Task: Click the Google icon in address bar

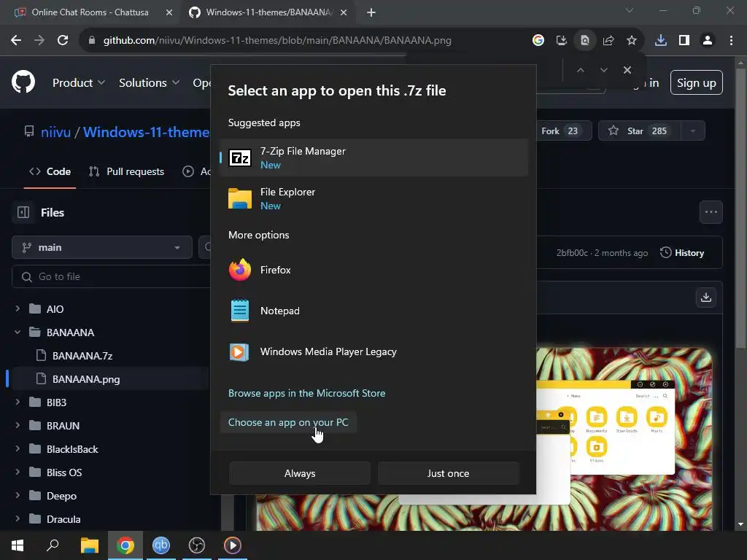Action: [x=538, y=41]
